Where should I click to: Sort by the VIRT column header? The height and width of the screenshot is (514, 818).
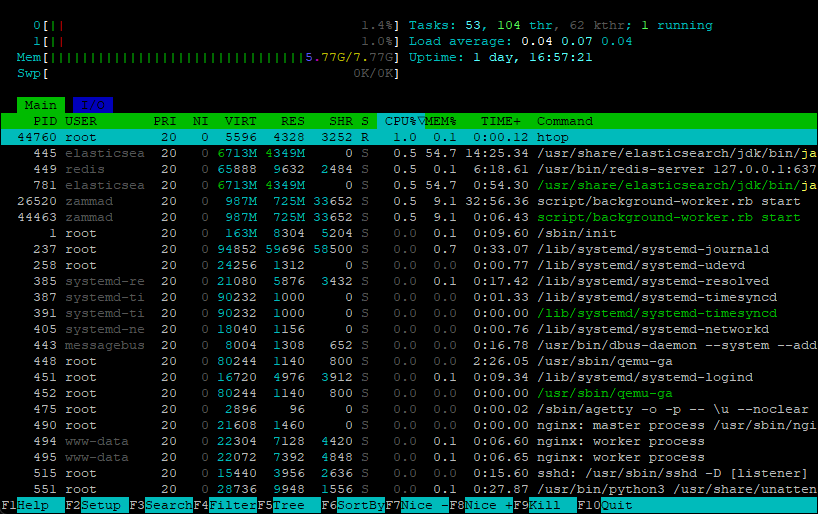click(x=240, y=121)
